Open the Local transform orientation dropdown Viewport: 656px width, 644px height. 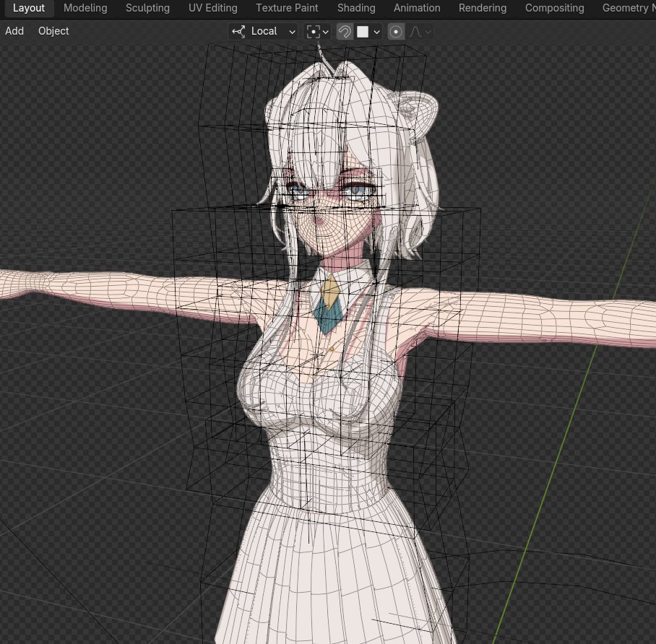(264, 31)
